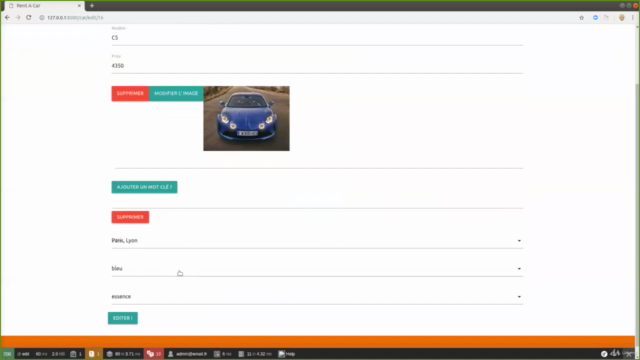
Task: Open the browser three-dot menu
Action: [x=633, y=18]
